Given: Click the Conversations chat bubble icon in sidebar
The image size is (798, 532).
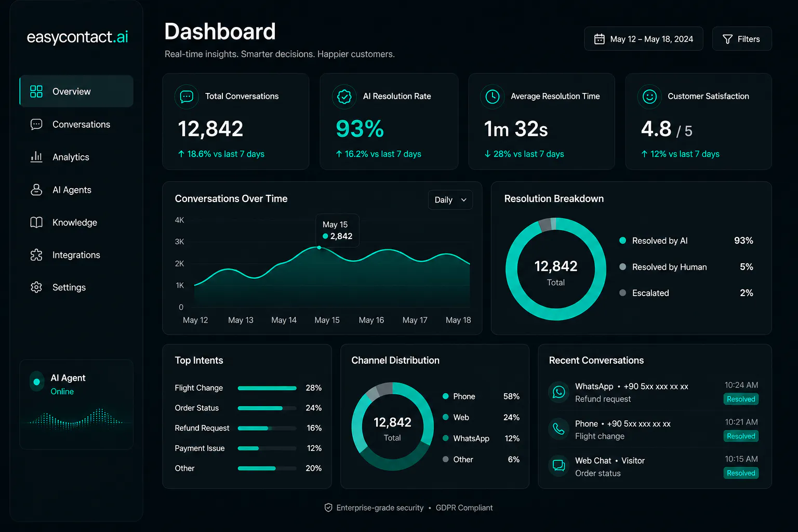Looking at the screenshot, I should coord(36,124).
